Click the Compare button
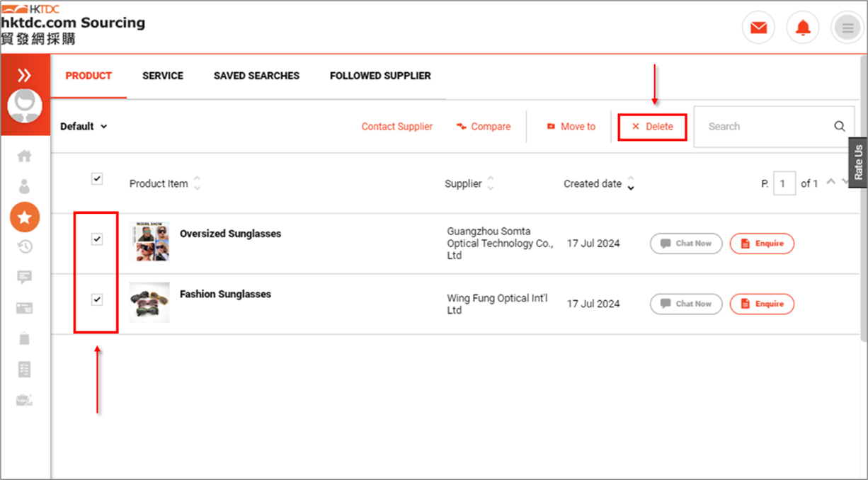The width and height of the screenshot is (868, 480). coord(484,127)
